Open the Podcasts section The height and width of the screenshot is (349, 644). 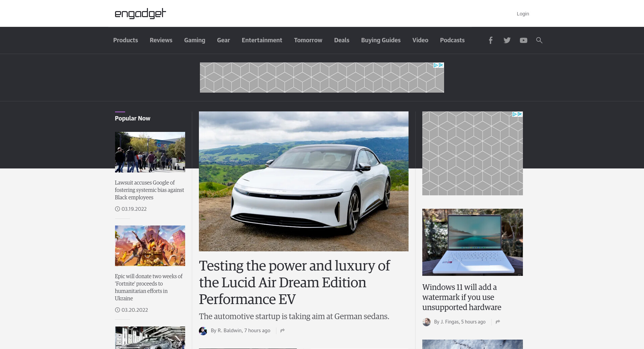452,40
